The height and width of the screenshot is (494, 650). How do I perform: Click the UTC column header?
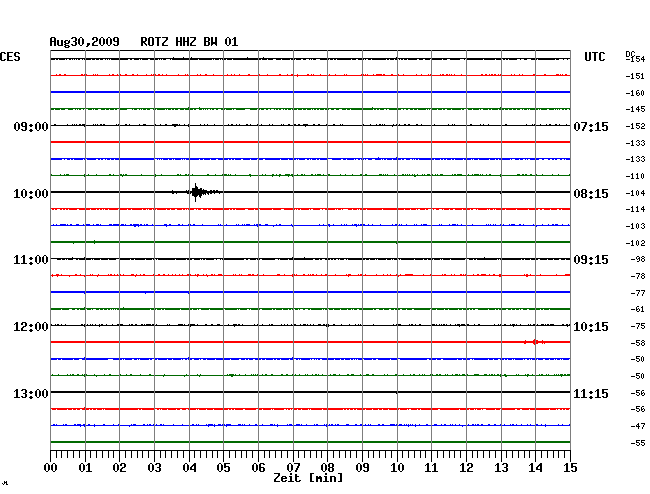coord(594,57)
